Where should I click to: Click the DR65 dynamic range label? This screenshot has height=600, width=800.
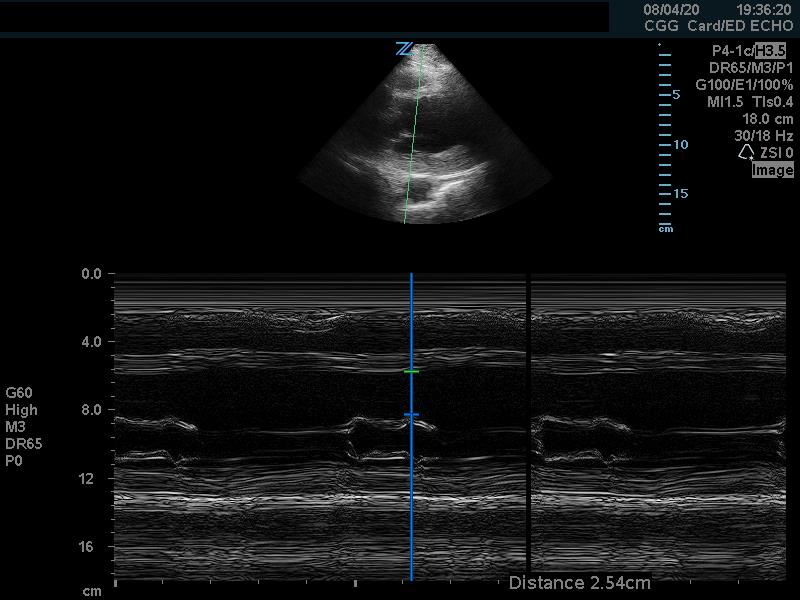pos(23,443)
